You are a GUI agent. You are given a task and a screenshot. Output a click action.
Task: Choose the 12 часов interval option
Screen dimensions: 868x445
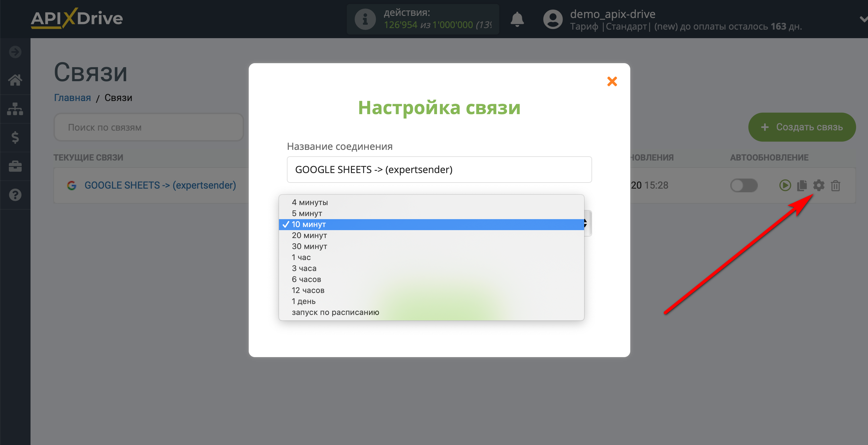[x=431, y=290]
